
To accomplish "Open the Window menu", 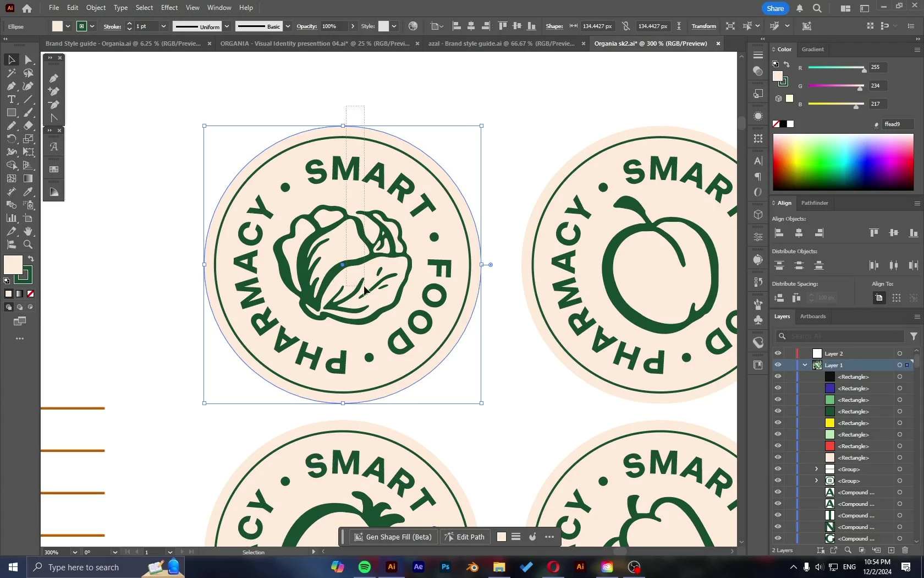I will click(219, 8).
